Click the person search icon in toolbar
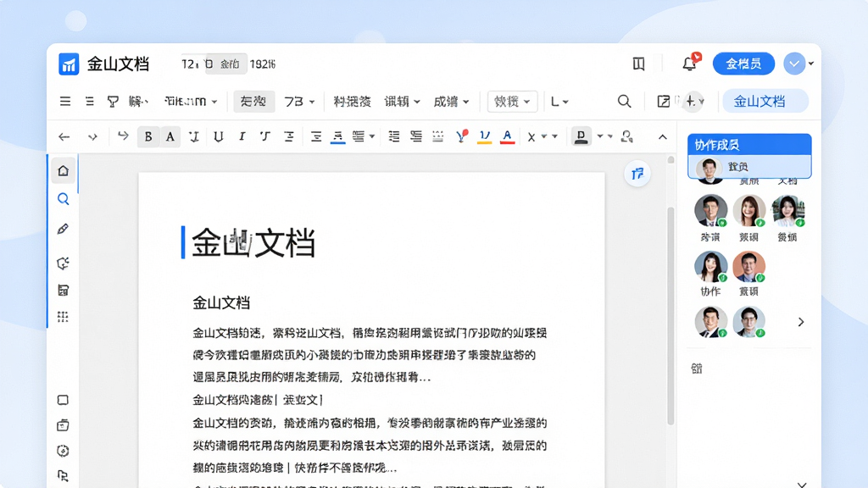The width and height of the screenshot is (868, 488). [626, 136]
